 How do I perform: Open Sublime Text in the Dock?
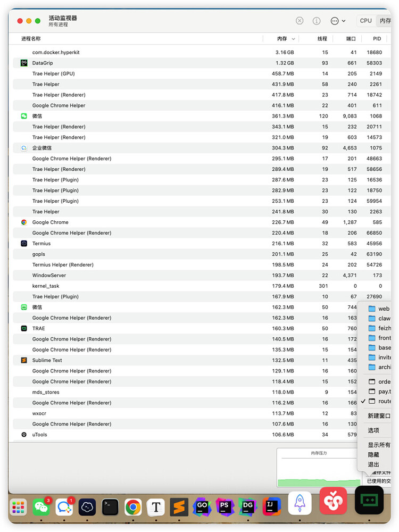point(179,507)
